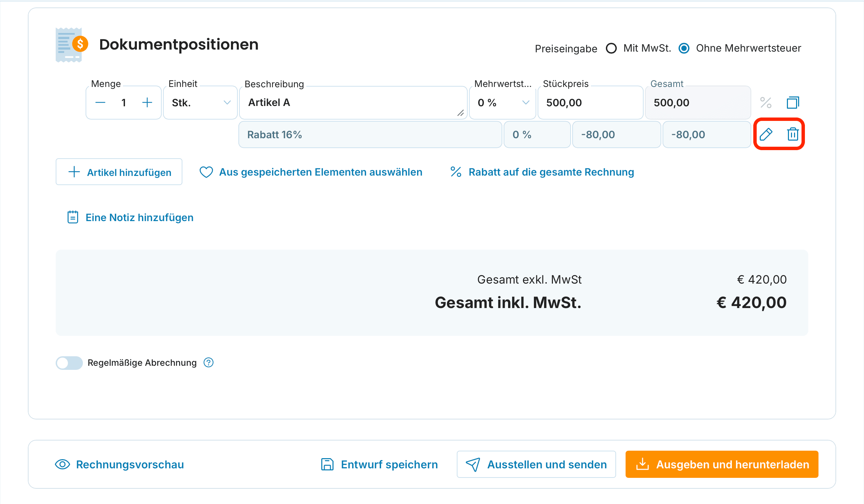Viewport: 864px width, 504px height.
Task: Click the Gesamt inkl. MwSt. amount € 420,00
Action: pos(752,303)
